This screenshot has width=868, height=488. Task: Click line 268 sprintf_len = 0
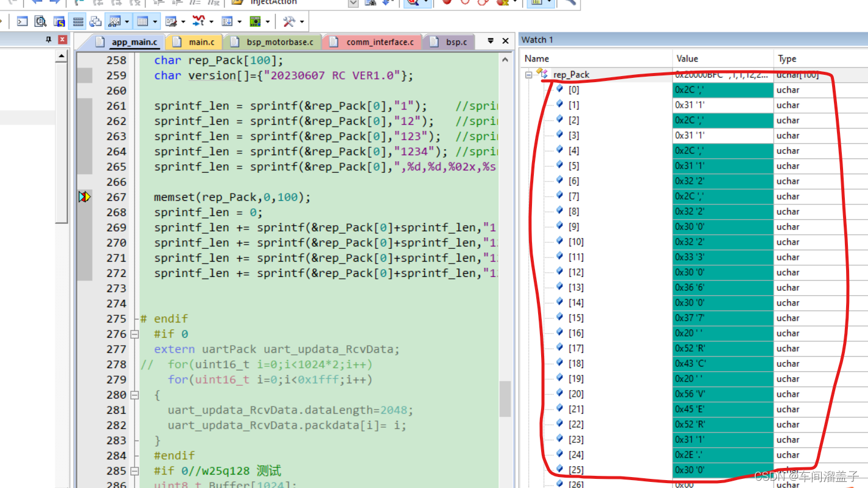(x=208, y=212)
